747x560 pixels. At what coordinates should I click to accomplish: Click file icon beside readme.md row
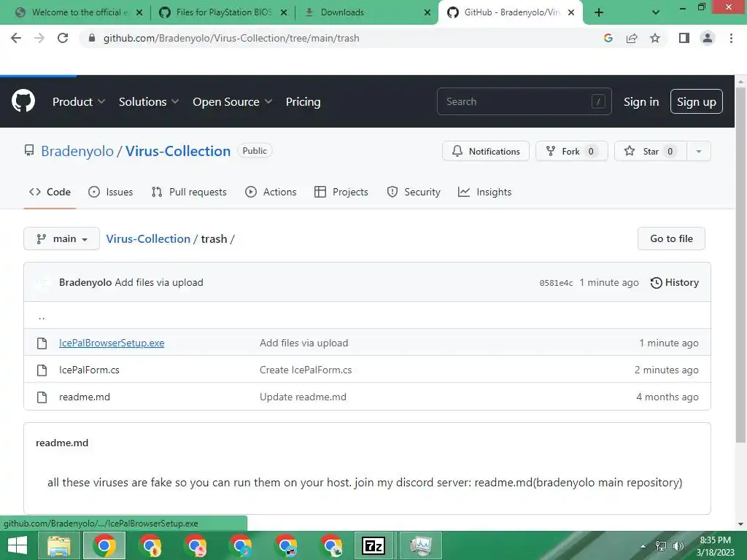pyautogui.click(x=42, y=397)
